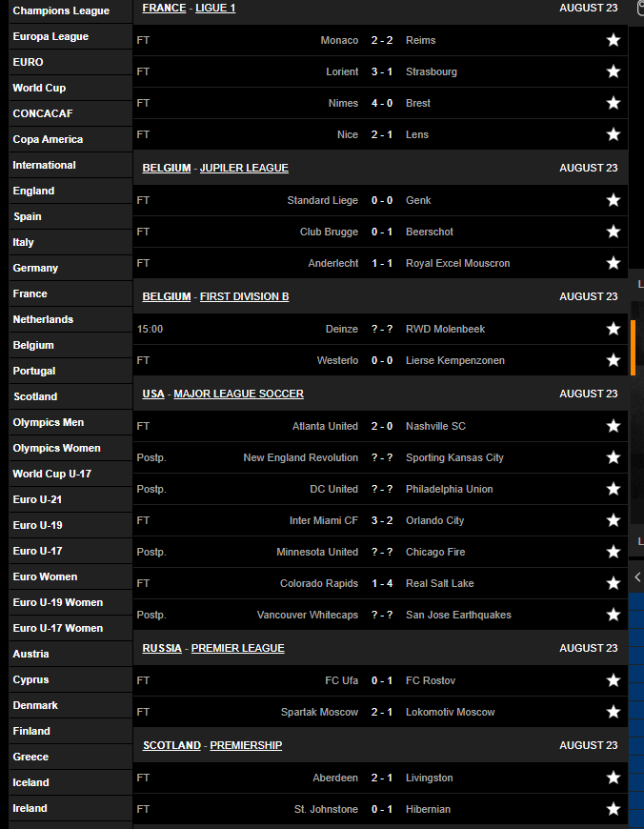Open the SCOTLAND country link

(x=171, y=745)
